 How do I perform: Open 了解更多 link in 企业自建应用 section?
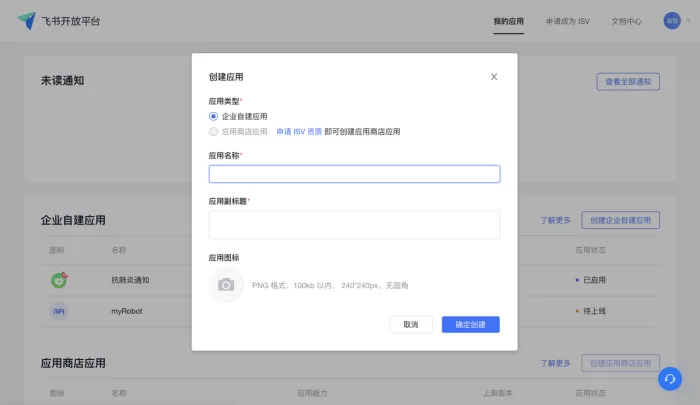click(x=555, y=220)
